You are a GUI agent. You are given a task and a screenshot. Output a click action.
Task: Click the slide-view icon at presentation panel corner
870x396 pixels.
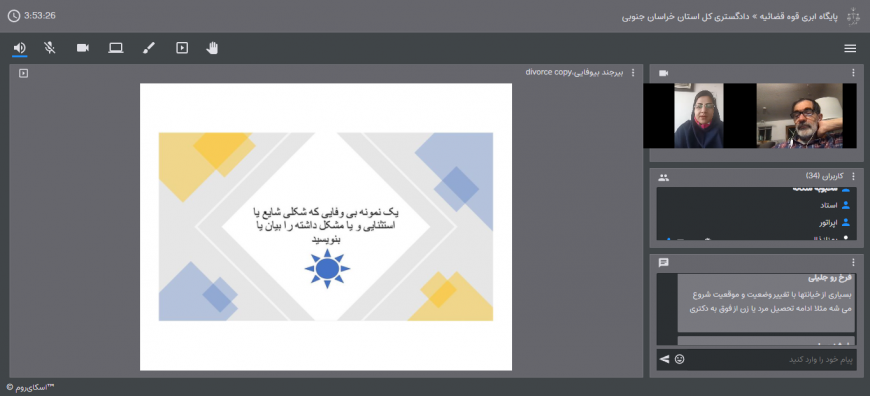[23, 73]
